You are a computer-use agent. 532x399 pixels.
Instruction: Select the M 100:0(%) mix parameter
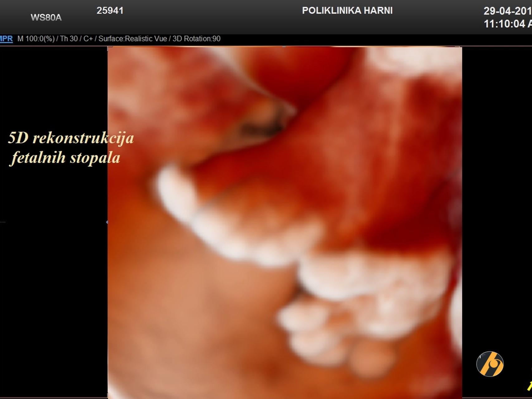(x=36, y=39)
